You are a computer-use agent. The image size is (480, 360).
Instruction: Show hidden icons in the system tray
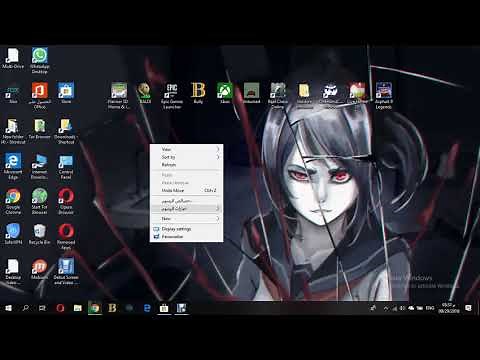click(386, 308)
